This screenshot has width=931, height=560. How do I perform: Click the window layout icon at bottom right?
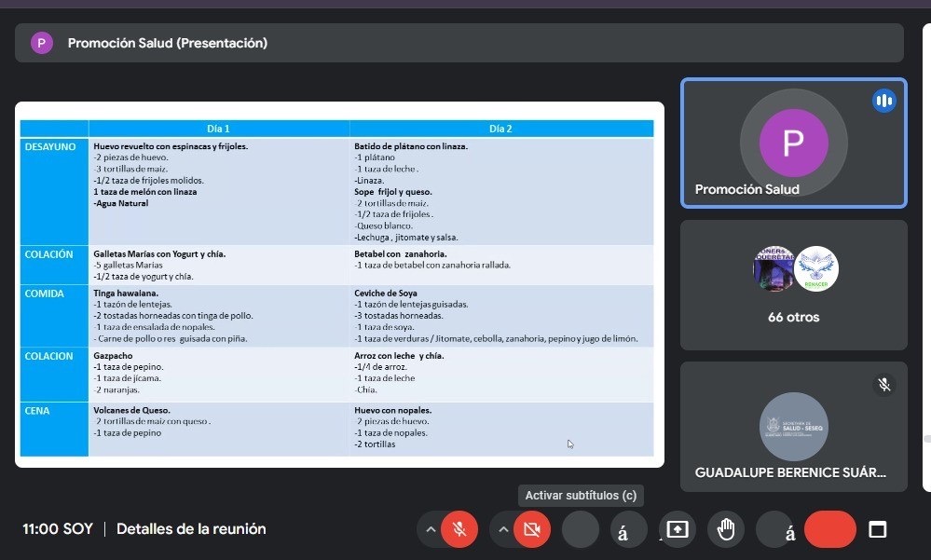(877, 529)
